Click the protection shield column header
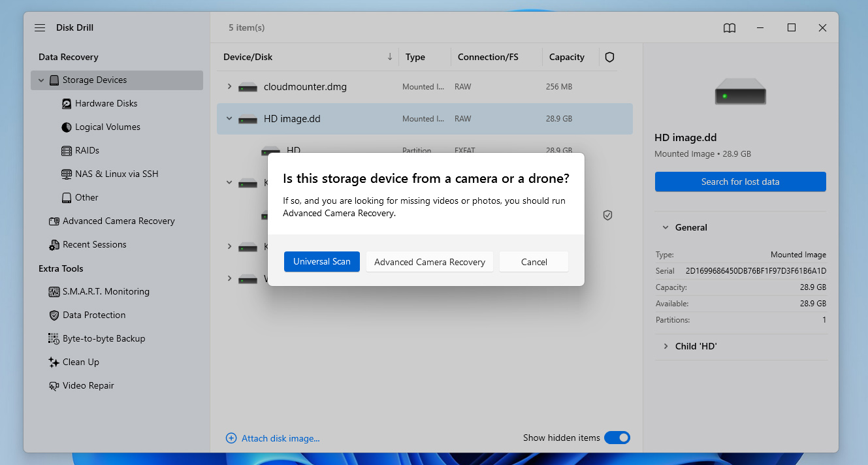 609,57
